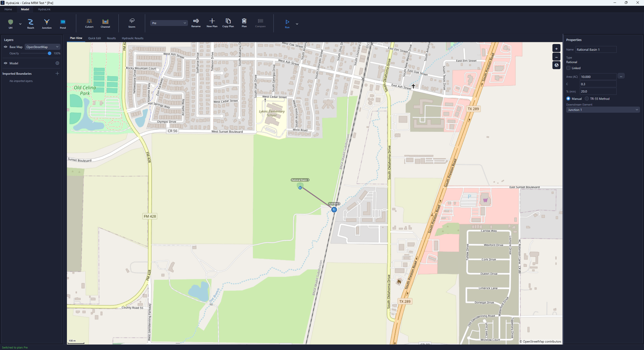
Task: Open the Pre plan dropdown
Action: 169,23
